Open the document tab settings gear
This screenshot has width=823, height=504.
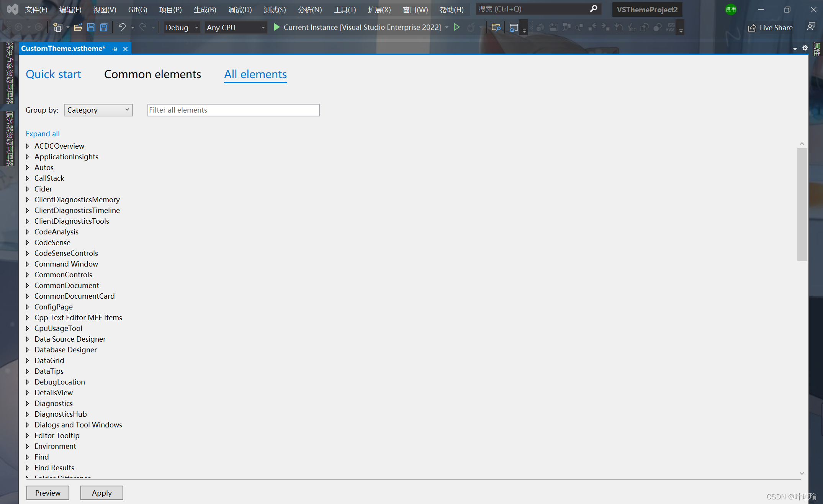[805, 48]
